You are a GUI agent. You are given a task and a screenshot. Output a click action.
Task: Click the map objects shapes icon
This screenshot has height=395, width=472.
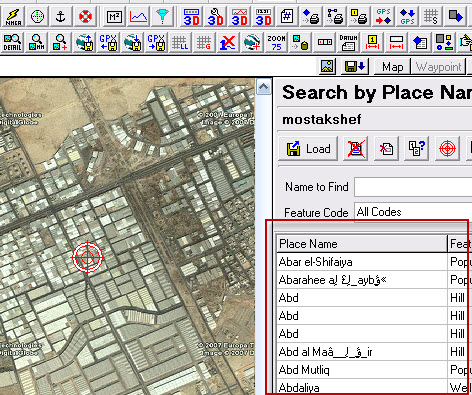[x=444, y=42]
